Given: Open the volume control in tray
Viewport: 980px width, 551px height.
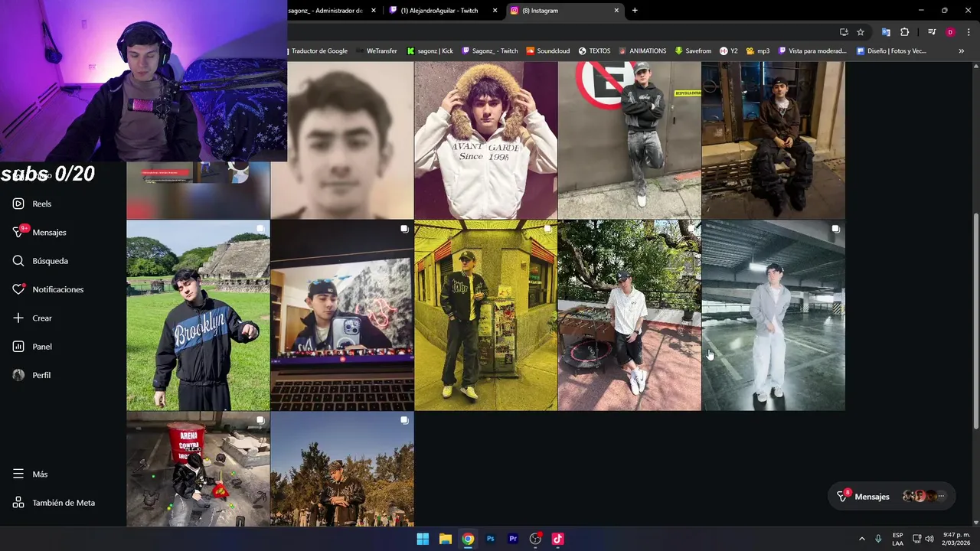Looking at the screenshot, I should 929,539.
